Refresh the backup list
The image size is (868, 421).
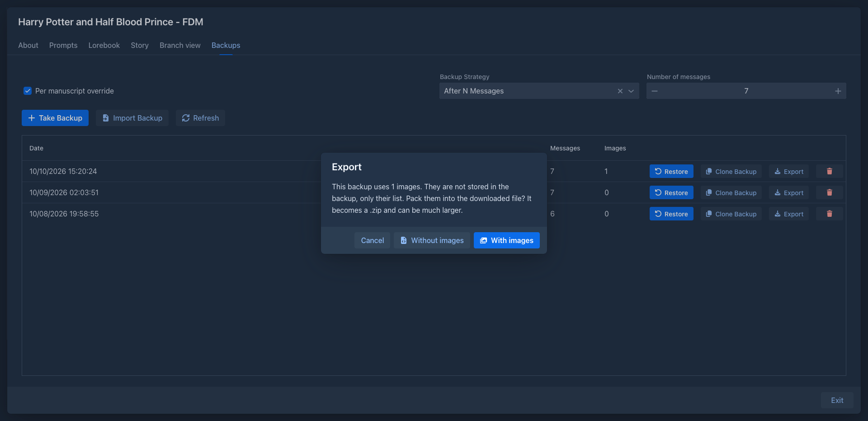click(200, 118)
